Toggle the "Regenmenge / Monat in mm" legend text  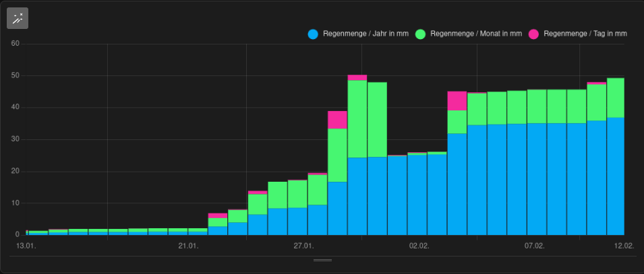coord(475,34)
